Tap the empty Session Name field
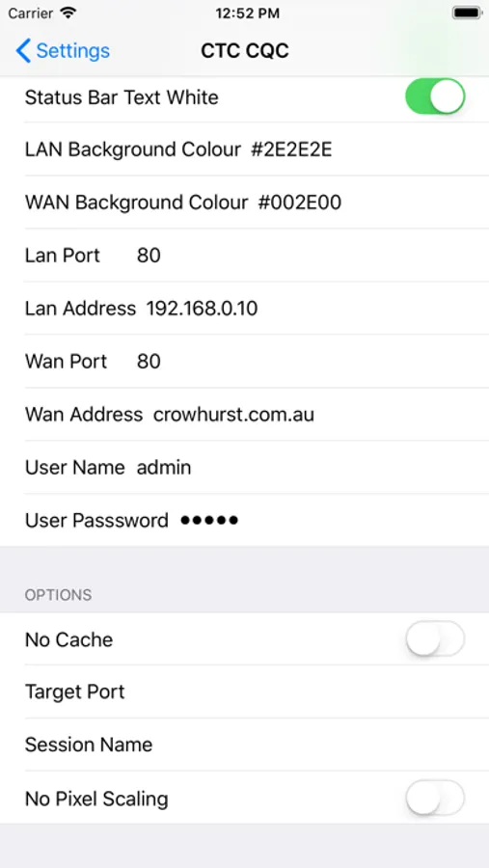This screenshot has height=868, width=489. click(x=244, y=745)
